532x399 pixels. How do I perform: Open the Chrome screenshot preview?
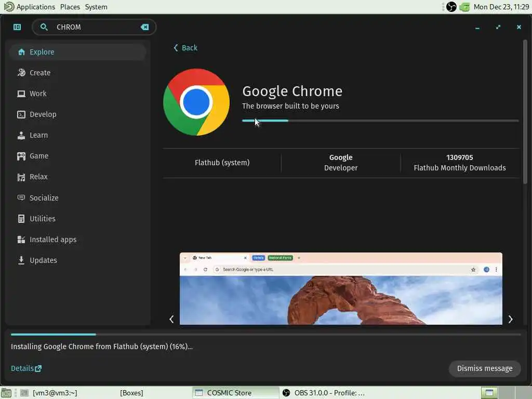pos(341,289)
